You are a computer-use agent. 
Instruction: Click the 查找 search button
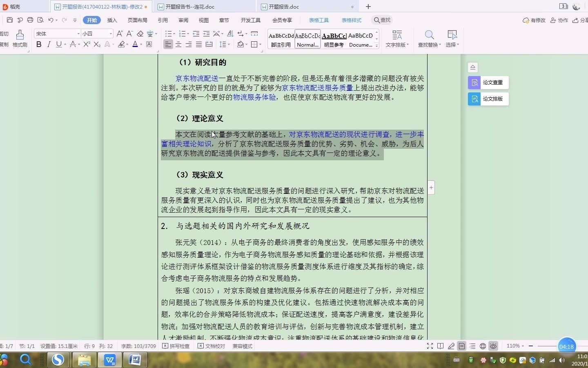382,20
